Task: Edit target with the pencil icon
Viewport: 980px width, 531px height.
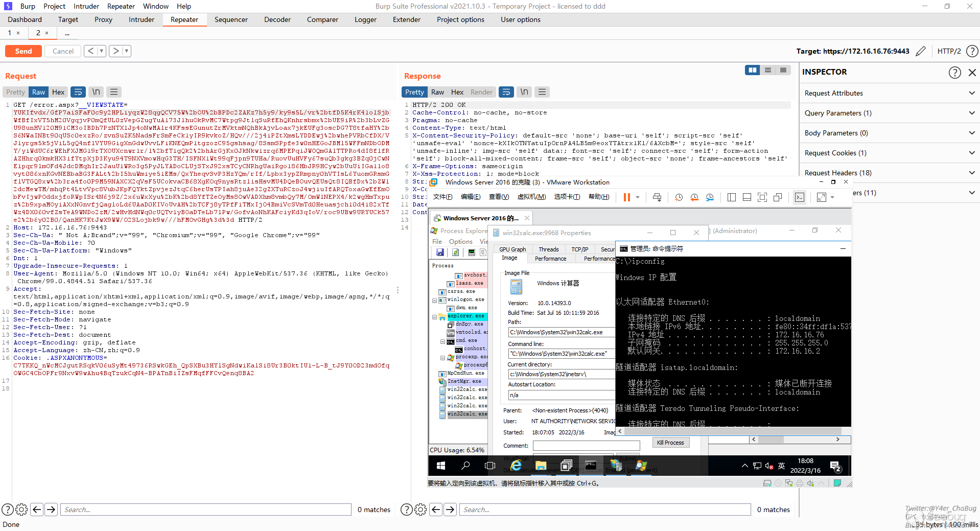Action: (x=921, y=51)
